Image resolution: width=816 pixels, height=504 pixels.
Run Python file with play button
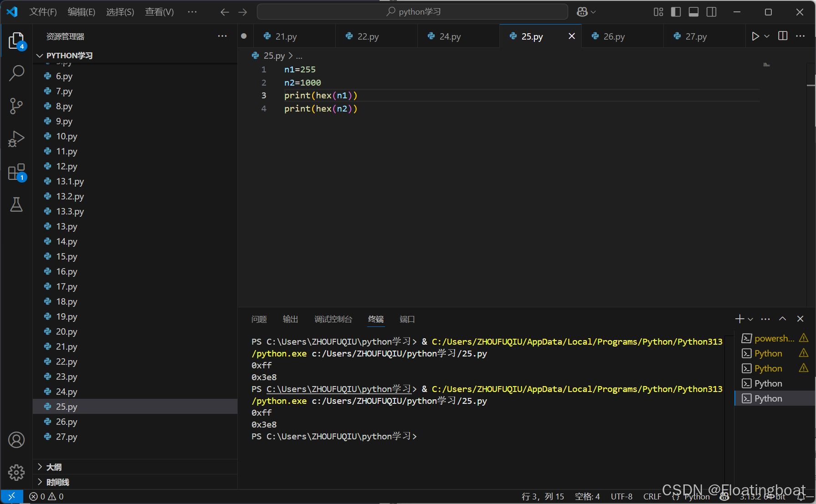(755, 36)
